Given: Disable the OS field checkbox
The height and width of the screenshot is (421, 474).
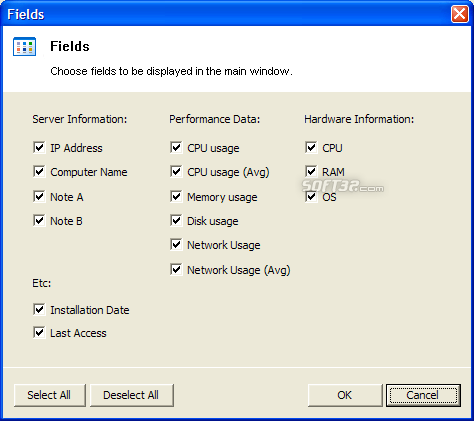Looking at the screenshot, I should 311,196.
